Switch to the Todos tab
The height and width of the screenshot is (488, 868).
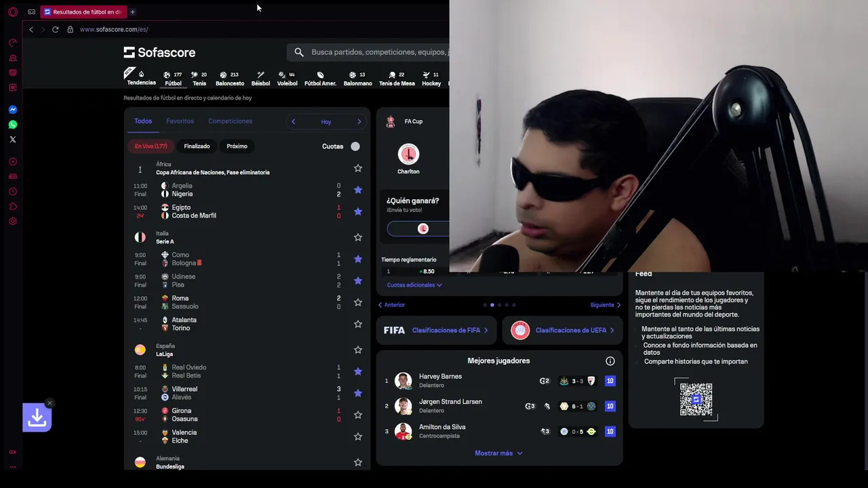(143, 121)
